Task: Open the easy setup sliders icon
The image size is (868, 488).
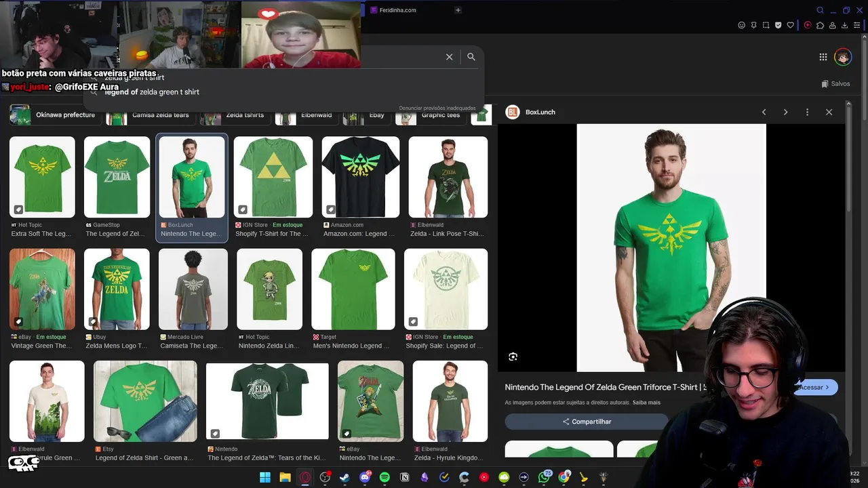Action: [857, 25]
